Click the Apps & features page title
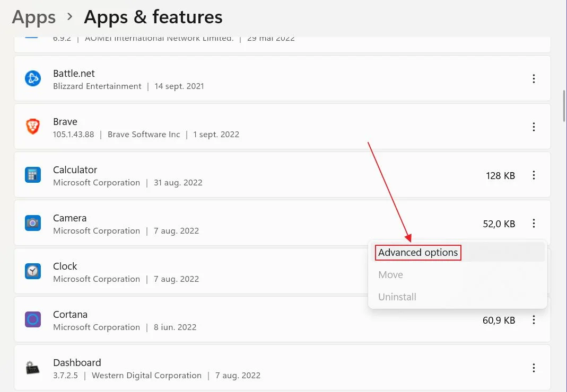Image resolution: width=567 pixels, height=392 pixels. coord(153,17)
